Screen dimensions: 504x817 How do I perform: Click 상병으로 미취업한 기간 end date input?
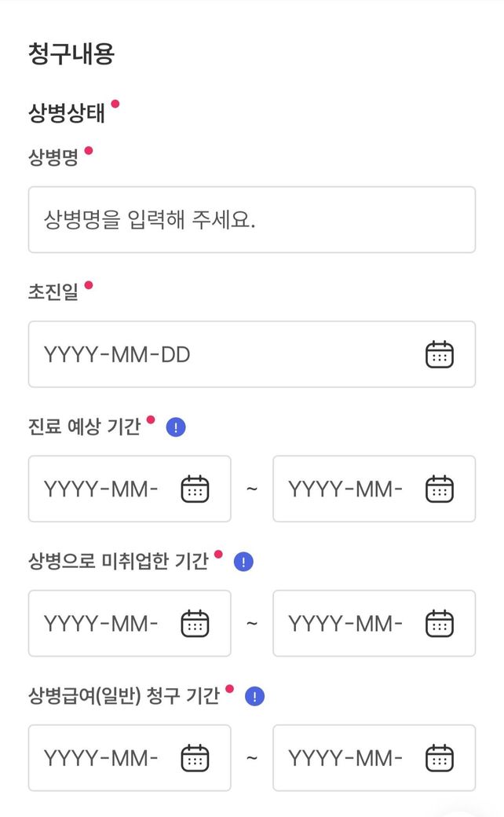(345, 624)
